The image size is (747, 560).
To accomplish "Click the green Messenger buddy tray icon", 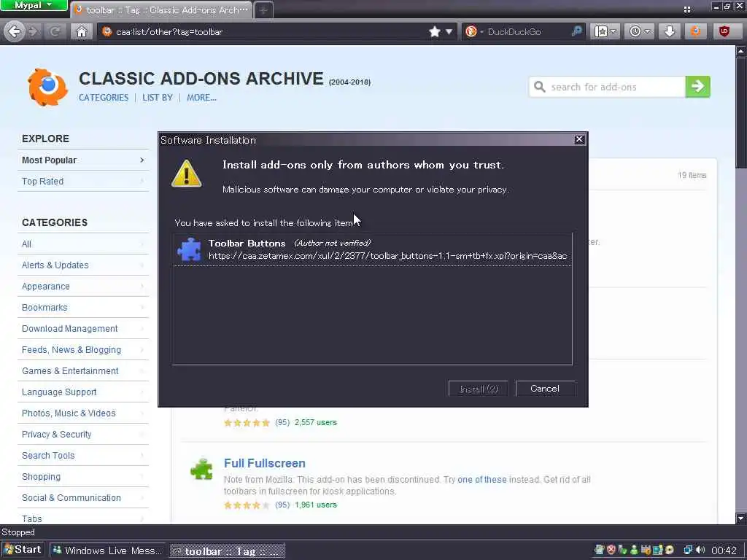I will tap(634, 550).
